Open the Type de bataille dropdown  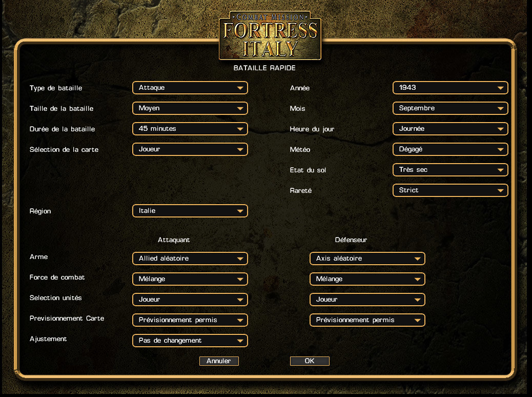tap(190, 88)
